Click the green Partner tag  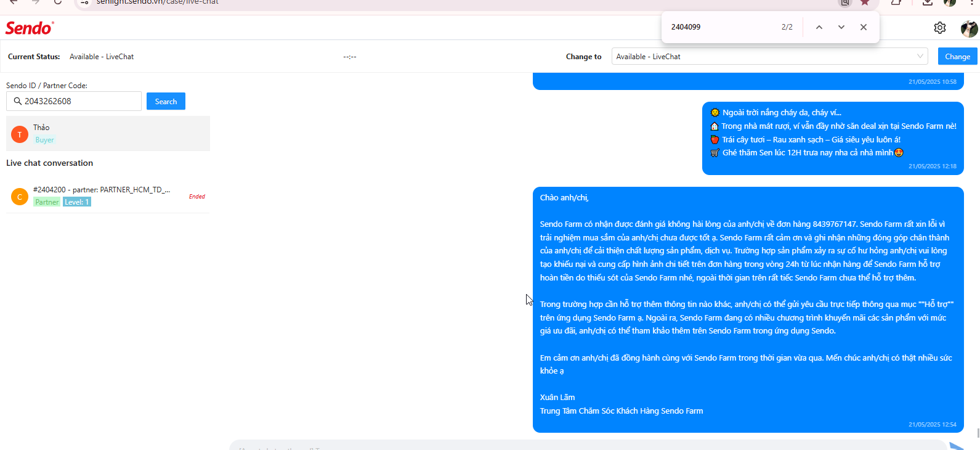47,202
